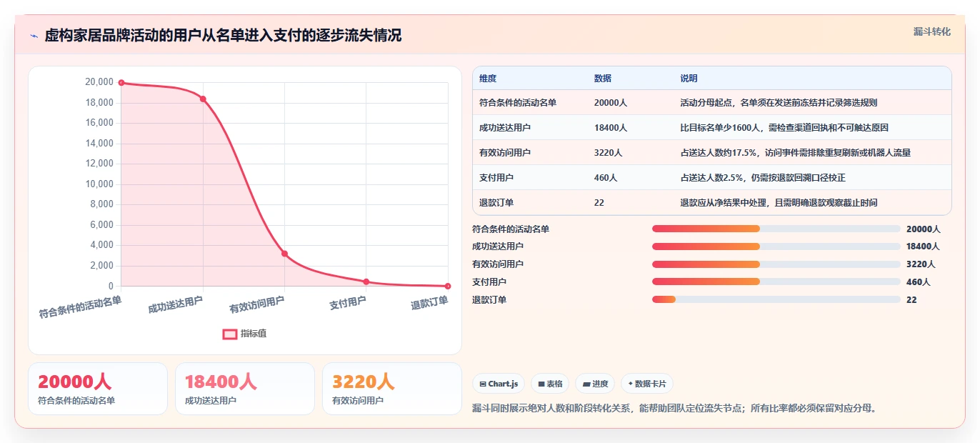Image resolution: width=980 pixels, height=443 pixels.
Task: Click the 18400人 value beside its progress bar
Action: coord(923,247)
